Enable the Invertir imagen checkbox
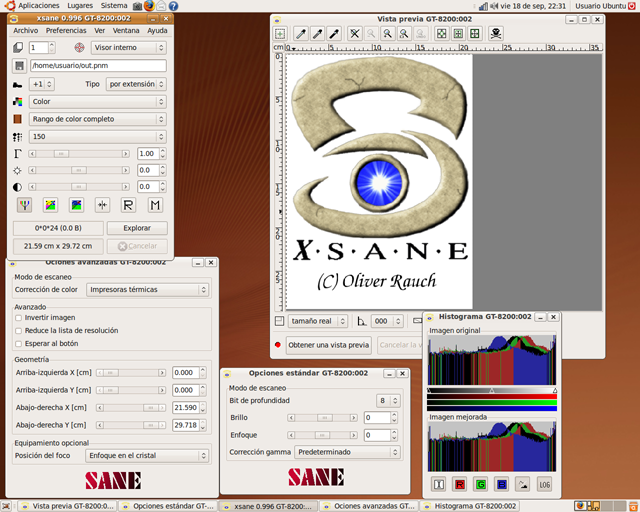Screen dimensions: 640x512 point(19,318)
